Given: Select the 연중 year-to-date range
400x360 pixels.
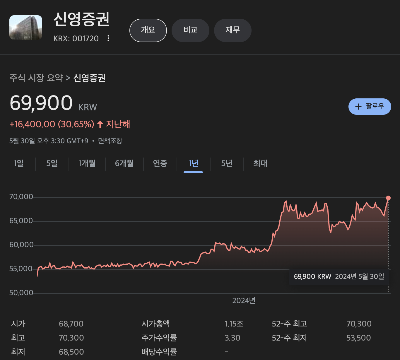Looking at the screenshot, I should [x=160, y=163].
